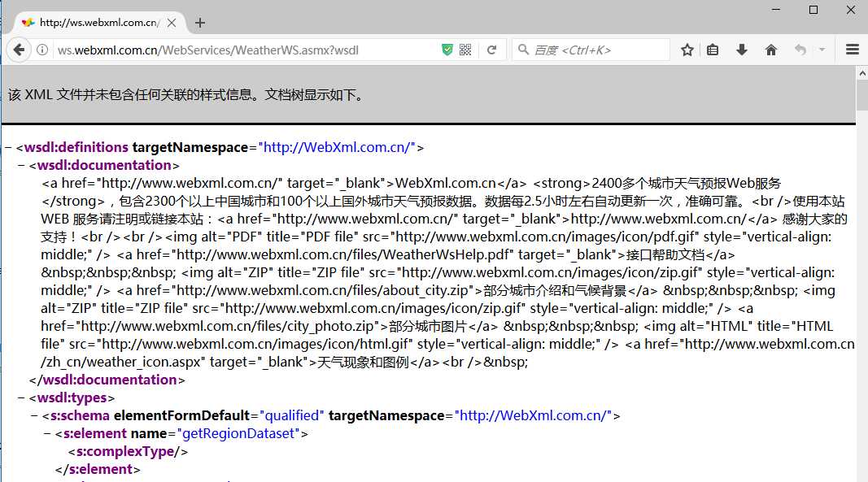Click the wsdl:types tag text
Viewport: 868px width, 482px height.
(x=72, y=397)
